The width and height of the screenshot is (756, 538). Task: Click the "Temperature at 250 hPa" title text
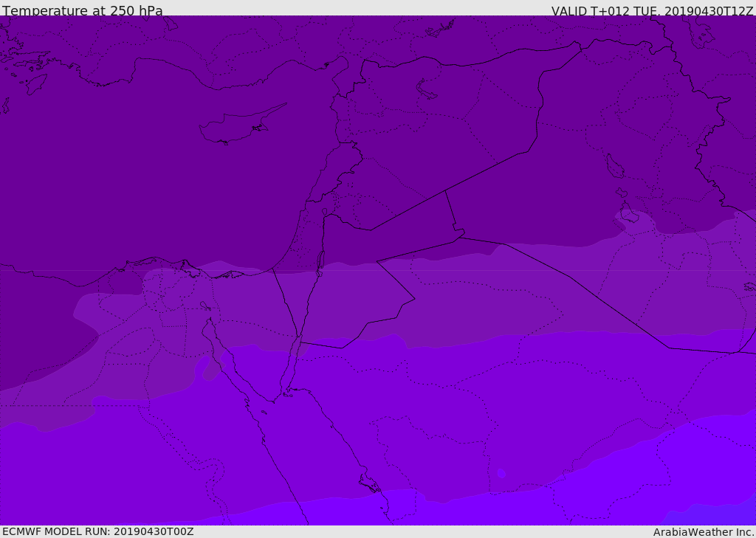[83, 10]
